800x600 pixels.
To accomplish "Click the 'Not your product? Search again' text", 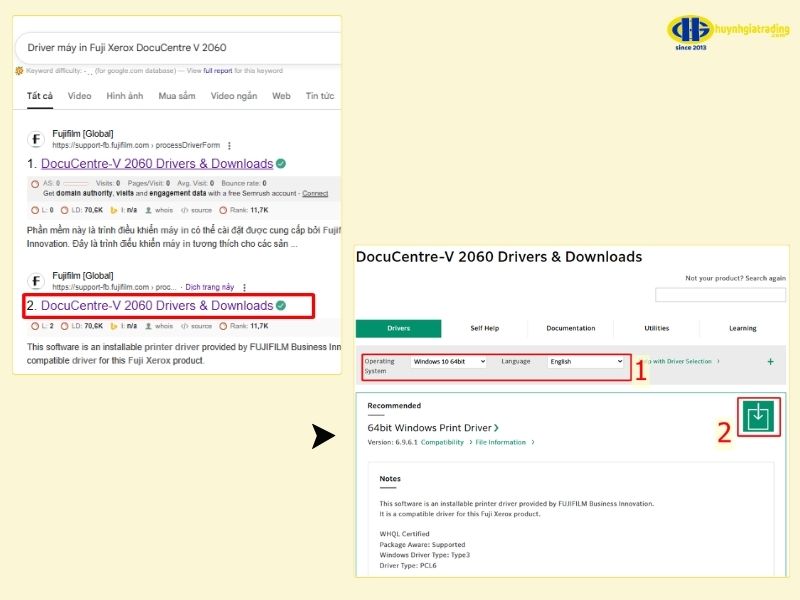I will pos(735,279).
